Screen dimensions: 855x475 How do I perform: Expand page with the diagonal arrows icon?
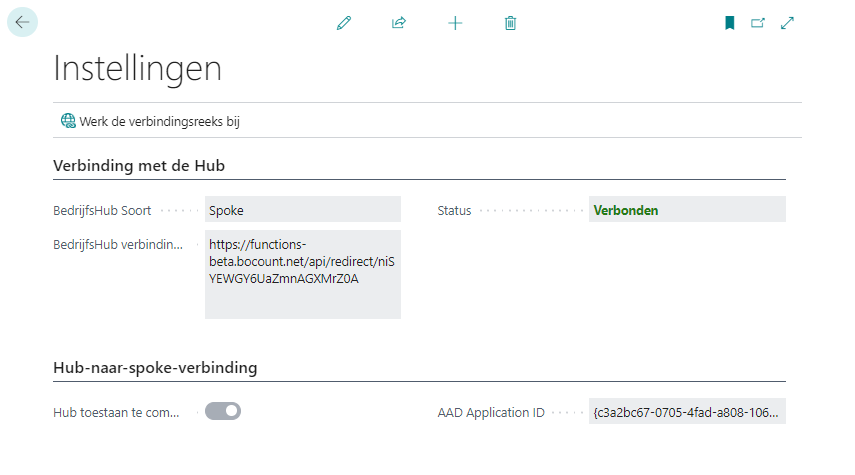click(x=787, y=23)
